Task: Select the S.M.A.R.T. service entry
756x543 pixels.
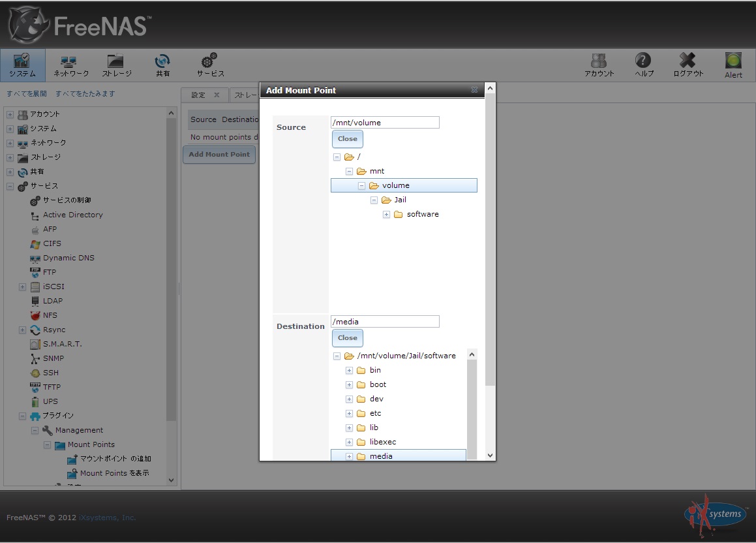Action: 62,344
